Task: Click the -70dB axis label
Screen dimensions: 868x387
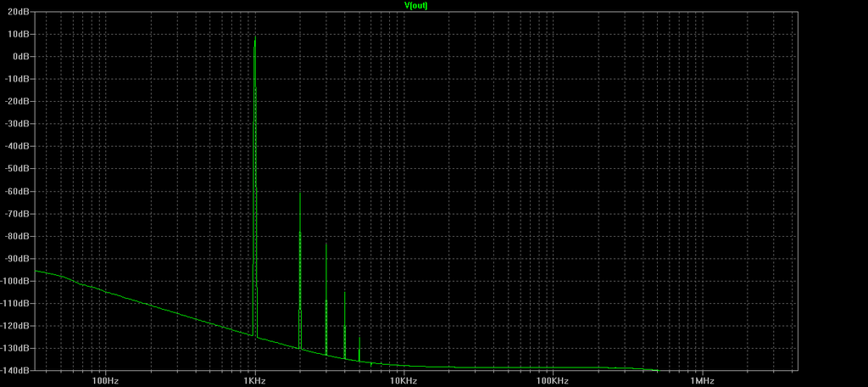Action: (x=18, y=214)
